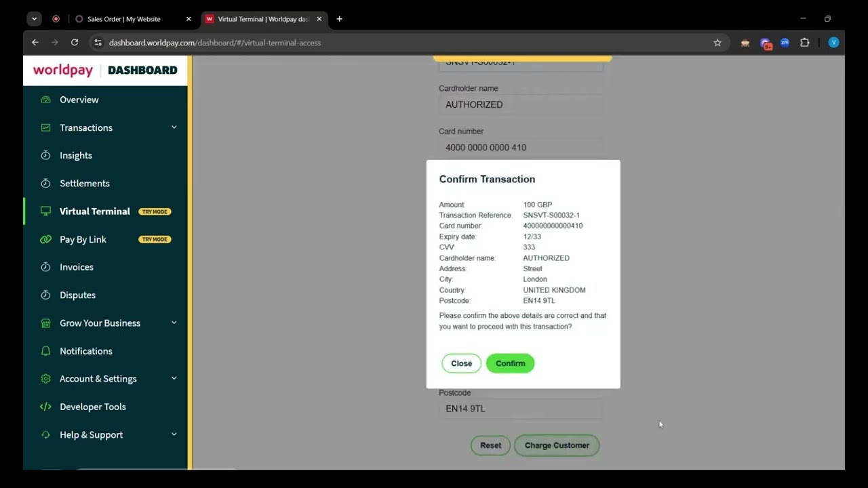The width and height of the screenshot is (868, 488).
Task: Click the Worldpay Dashboard logo
Action: (x=105, y=70)
